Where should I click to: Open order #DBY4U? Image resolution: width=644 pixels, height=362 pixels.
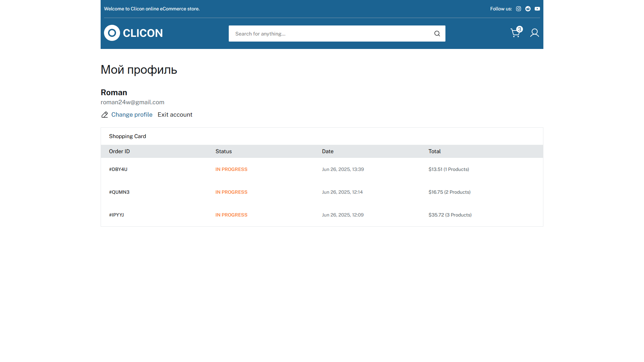coord(118,169)
